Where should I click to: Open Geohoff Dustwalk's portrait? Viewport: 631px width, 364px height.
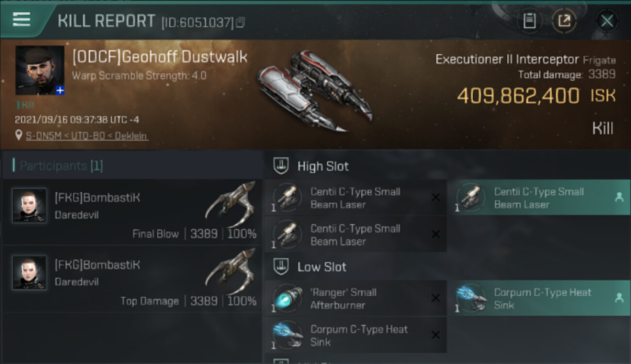(x=40, y=70)
